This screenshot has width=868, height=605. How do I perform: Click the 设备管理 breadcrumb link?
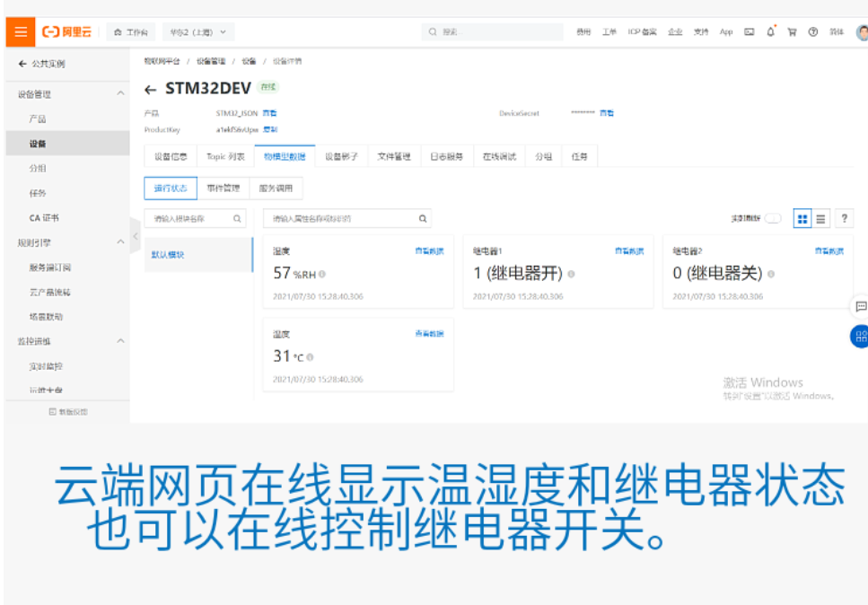click(x=211, y=61)
